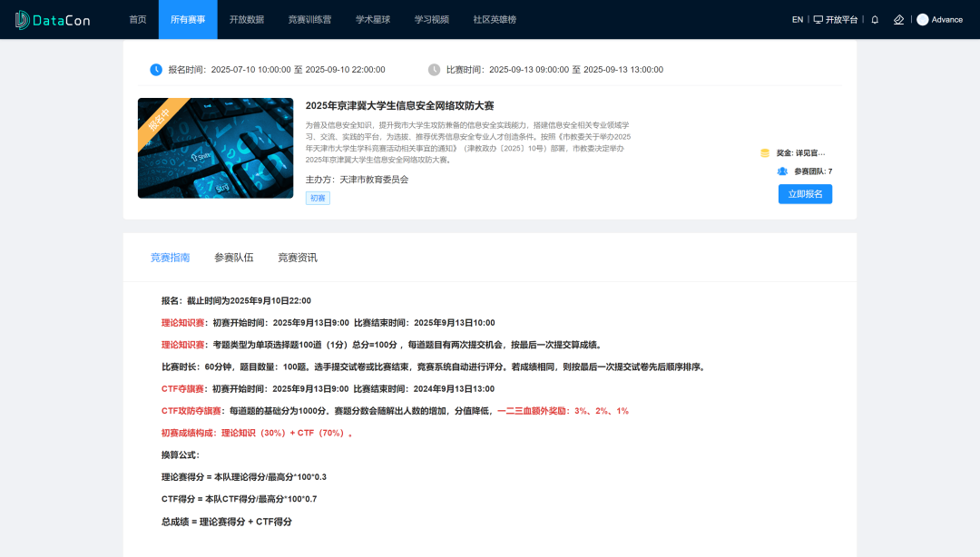Click the 立即报名 registration button

tap(805, 193)
